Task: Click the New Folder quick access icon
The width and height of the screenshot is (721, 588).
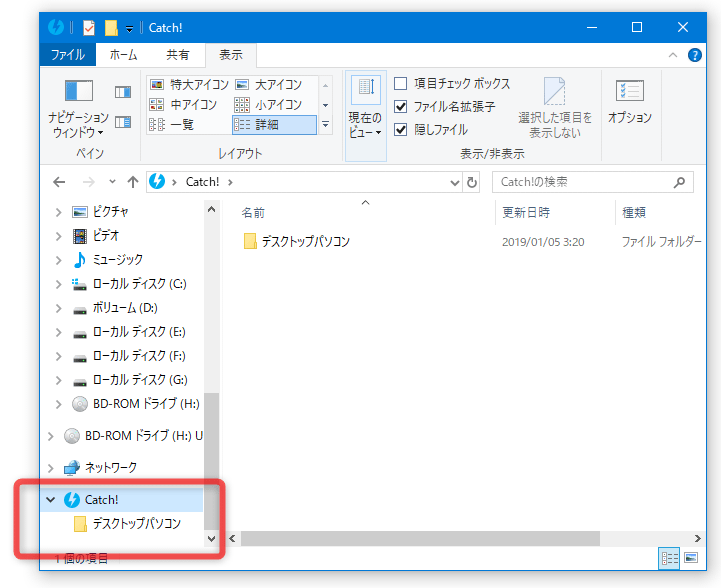Action: point(111,28)
